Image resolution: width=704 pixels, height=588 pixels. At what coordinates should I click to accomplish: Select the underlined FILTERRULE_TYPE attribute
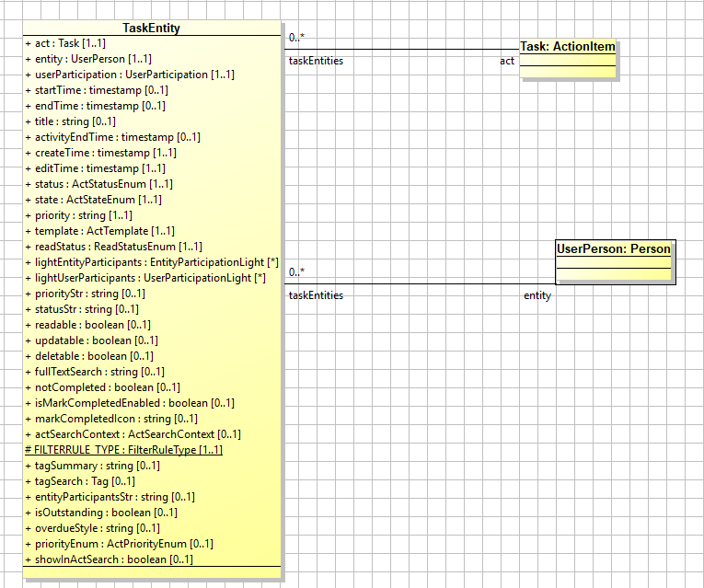coord(122,450)
